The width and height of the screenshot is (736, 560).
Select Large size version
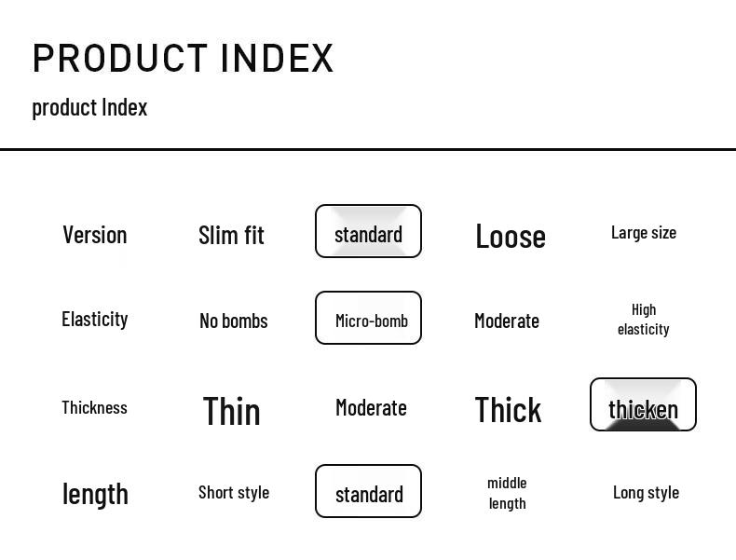(643, 232)
